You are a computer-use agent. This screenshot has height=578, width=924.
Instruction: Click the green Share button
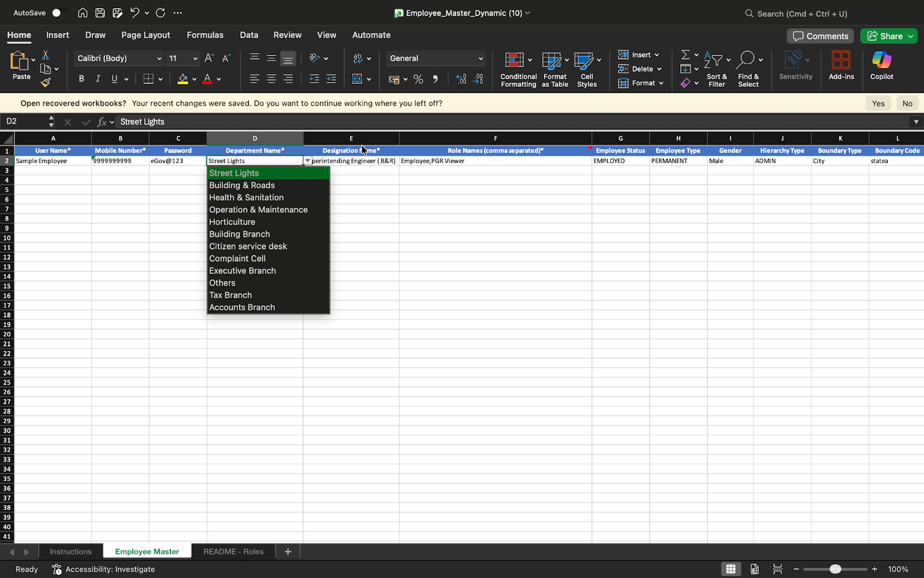click(889, 36)
